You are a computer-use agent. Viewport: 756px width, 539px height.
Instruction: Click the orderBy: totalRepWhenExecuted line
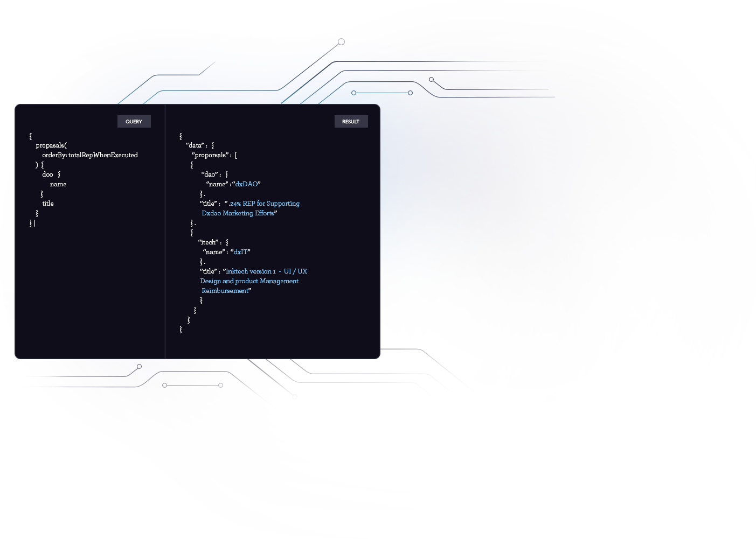90,155
